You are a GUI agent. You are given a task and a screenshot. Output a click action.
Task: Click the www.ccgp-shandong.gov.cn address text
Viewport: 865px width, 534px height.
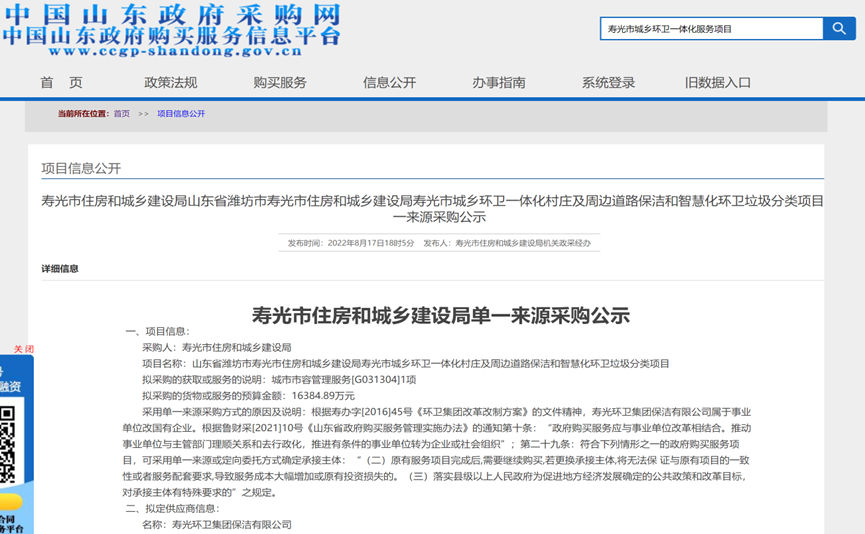(175, 51)
